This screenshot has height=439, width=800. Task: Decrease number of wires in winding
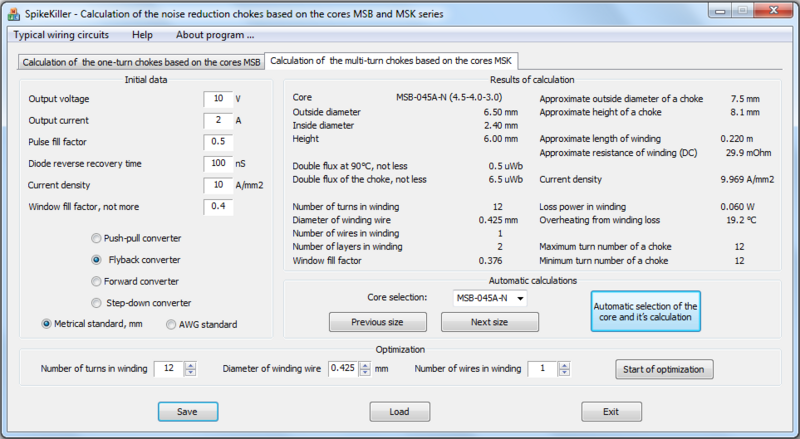point(564,372)
